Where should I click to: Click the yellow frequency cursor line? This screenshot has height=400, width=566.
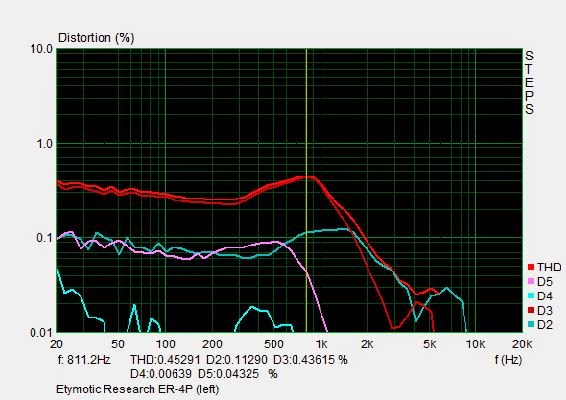click(x=306, y=191)
